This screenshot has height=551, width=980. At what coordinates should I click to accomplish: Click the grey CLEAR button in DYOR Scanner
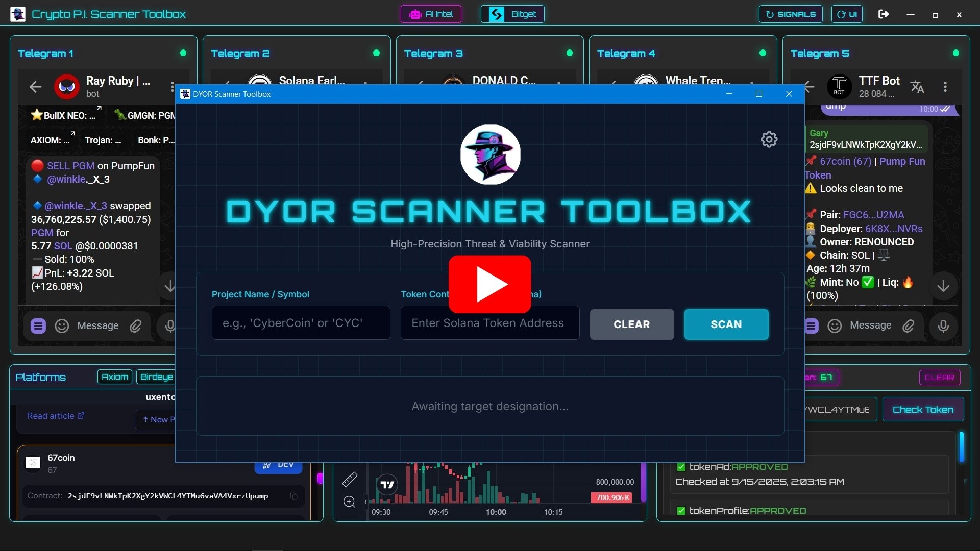point(632,324)
